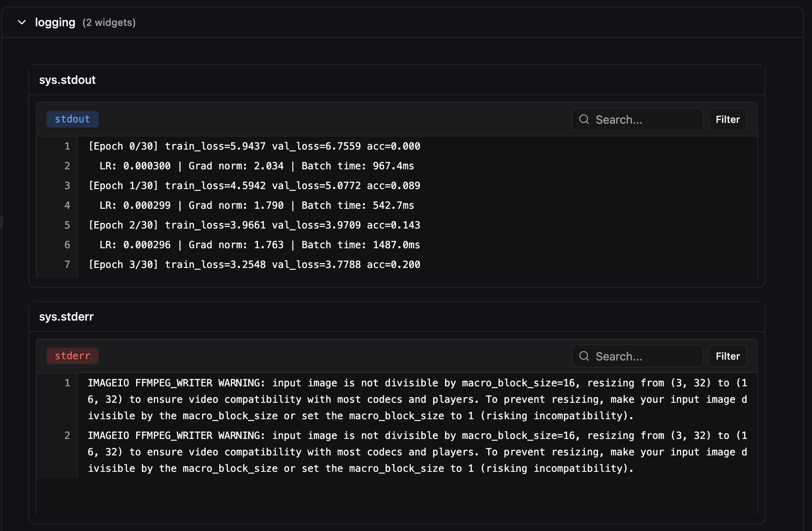Click the search magnifier icon in stderr panel
Screen dimensions: 812x531
585,356
